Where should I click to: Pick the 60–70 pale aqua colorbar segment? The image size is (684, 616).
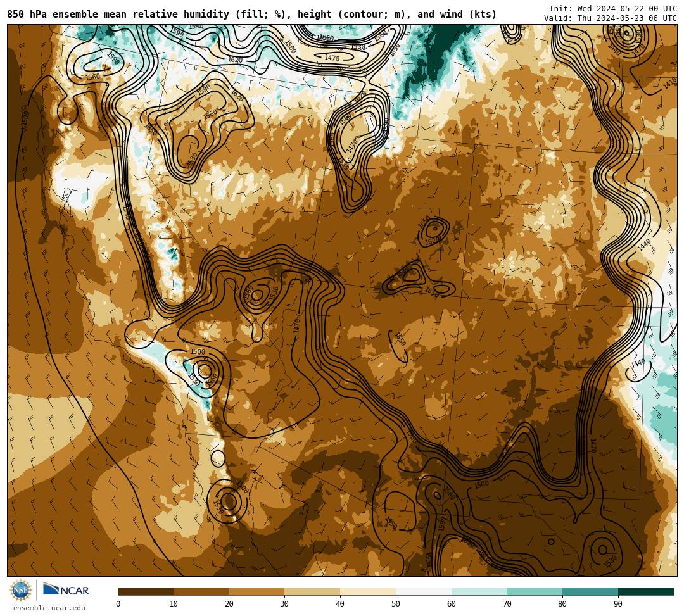tap(479, 591)
